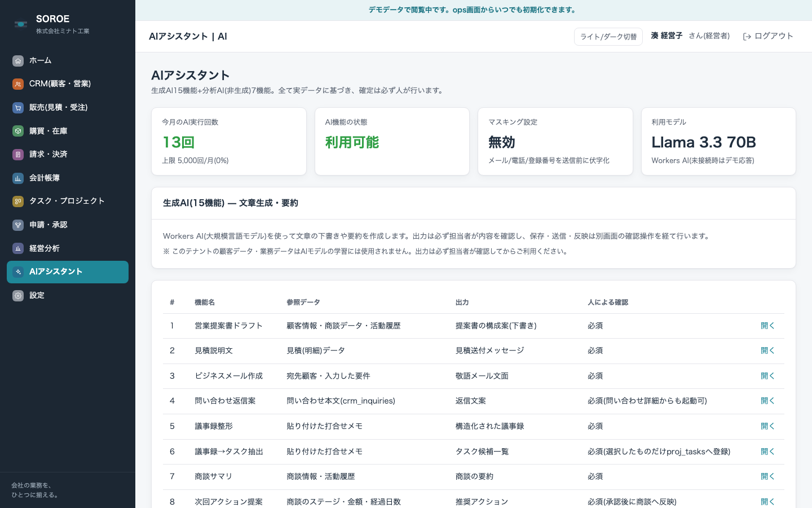Click 開く for 議事録→タスク抽出
Image resolution: width=812 pixels, height=508 pixels.
(767, 452)
